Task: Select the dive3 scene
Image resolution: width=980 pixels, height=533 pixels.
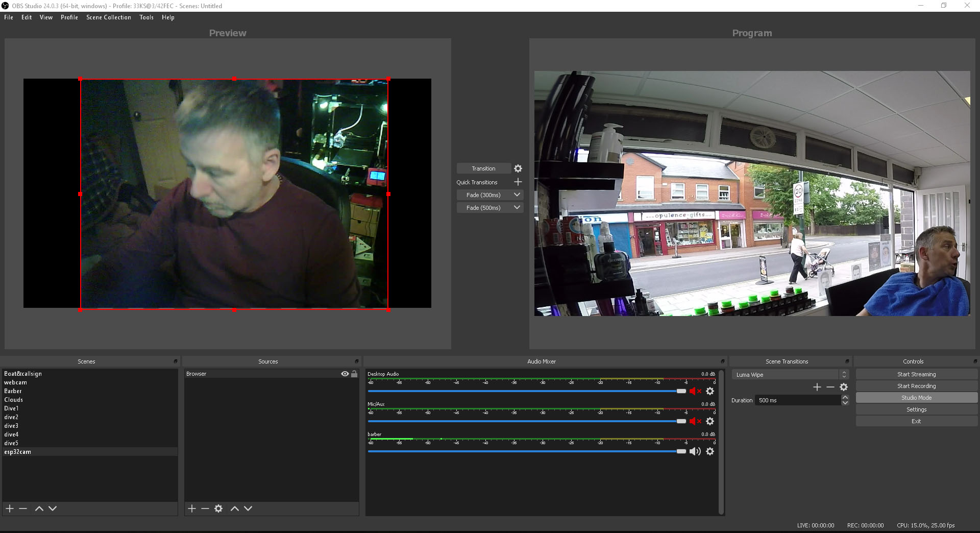Action: (90, 426)
